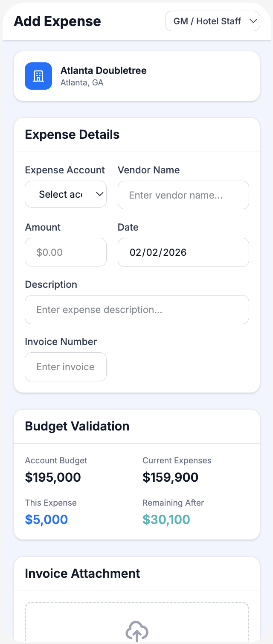Click the $5,000 This Expense amount

pyautogui.click(x=46, y=519)
